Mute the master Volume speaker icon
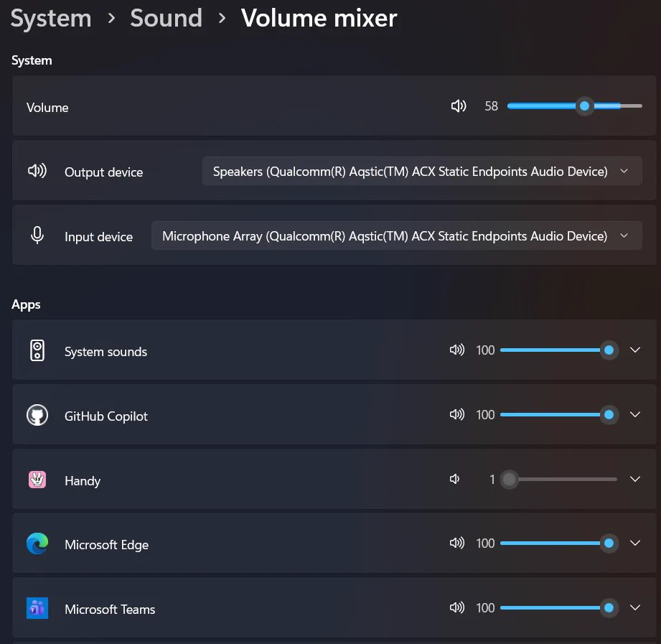This screenshot has height=644, width=661. 458,106
